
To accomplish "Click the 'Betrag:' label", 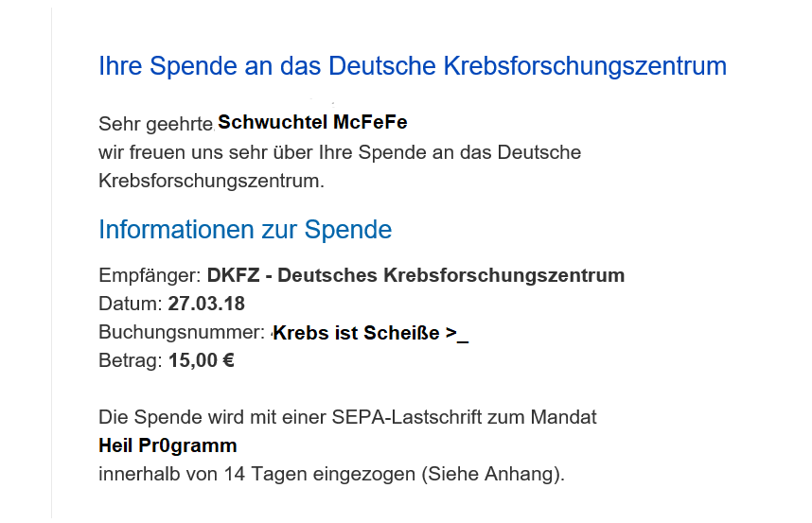I will pos(131,360).
